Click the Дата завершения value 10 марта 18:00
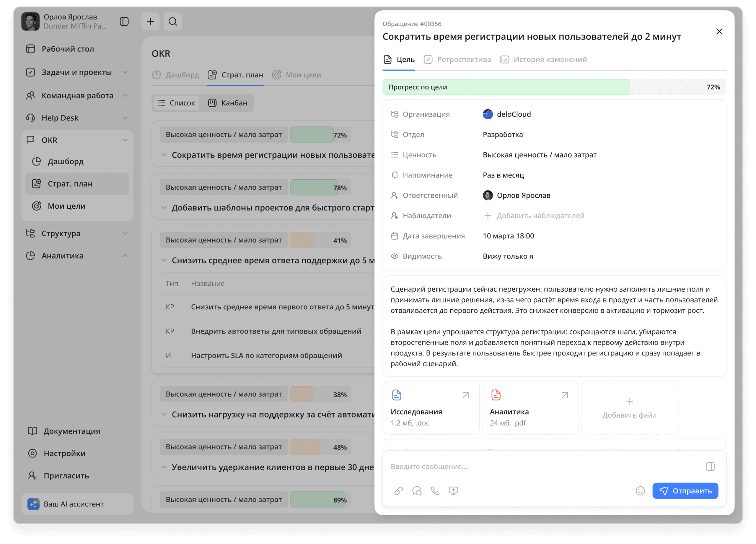The height and width of the screenshot is (544, 756). click(x=508, y=236)
